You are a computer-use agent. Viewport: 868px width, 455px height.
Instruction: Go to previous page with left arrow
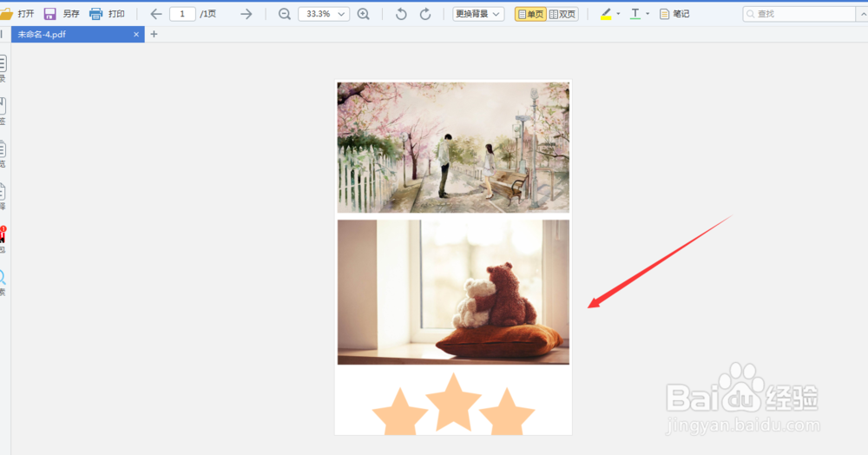[156, 14]
